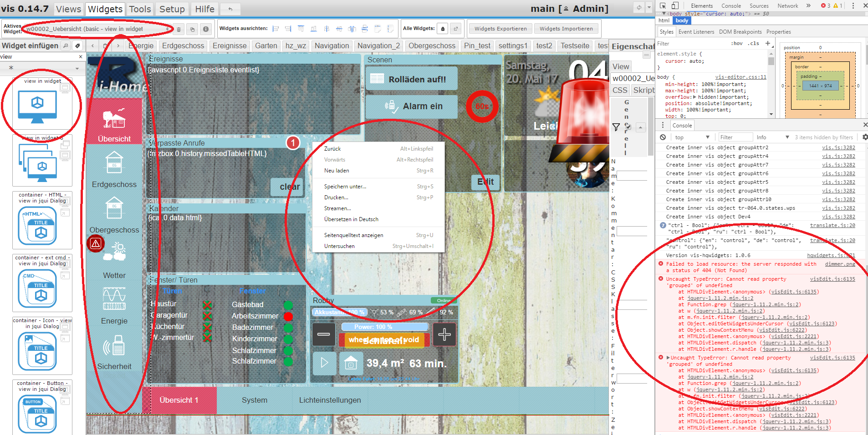The height and width of the screenshot is (435, 868).
Task: Switch to the Erdgeschoss view tab
Action: point(183,46)
